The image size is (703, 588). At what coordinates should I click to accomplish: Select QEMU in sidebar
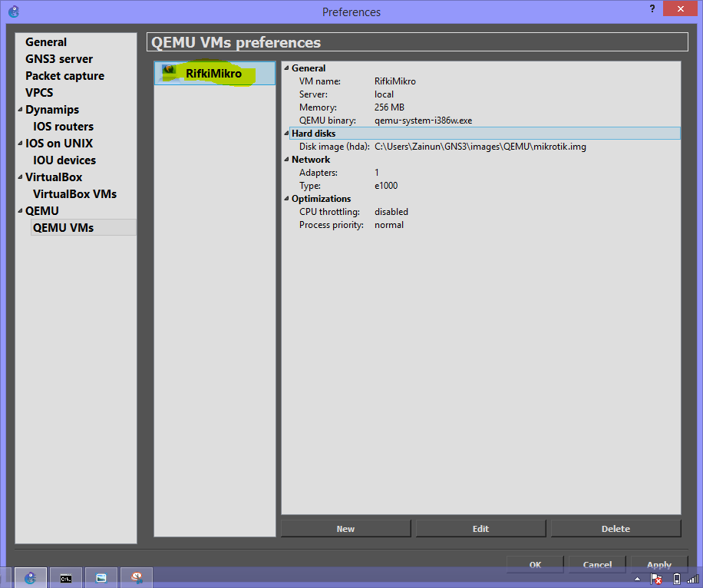[41, 211]
